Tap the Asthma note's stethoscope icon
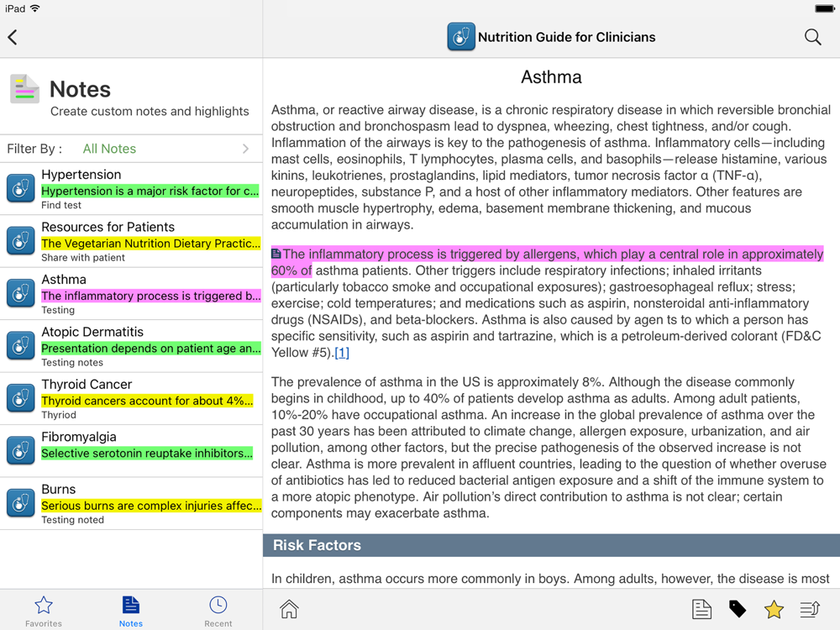 (20, 293)
